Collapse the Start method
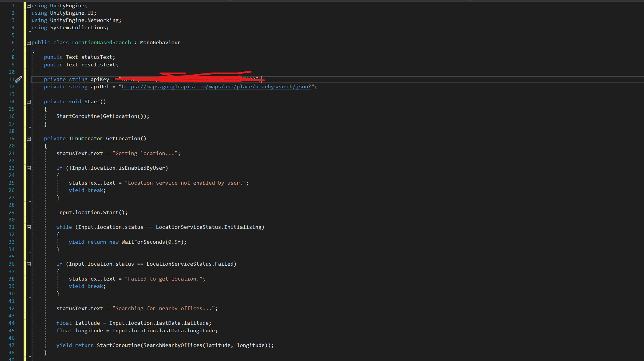Screen dimensions: 644x361 pos(29,102)
